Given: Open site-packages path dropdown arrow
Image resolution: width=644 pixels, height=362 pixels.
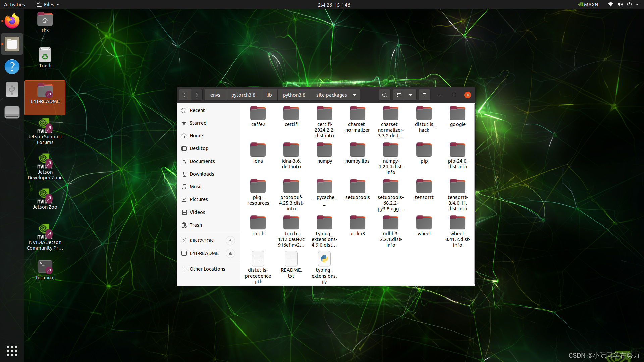Looking at the screenshot, I should pos(355,95).
